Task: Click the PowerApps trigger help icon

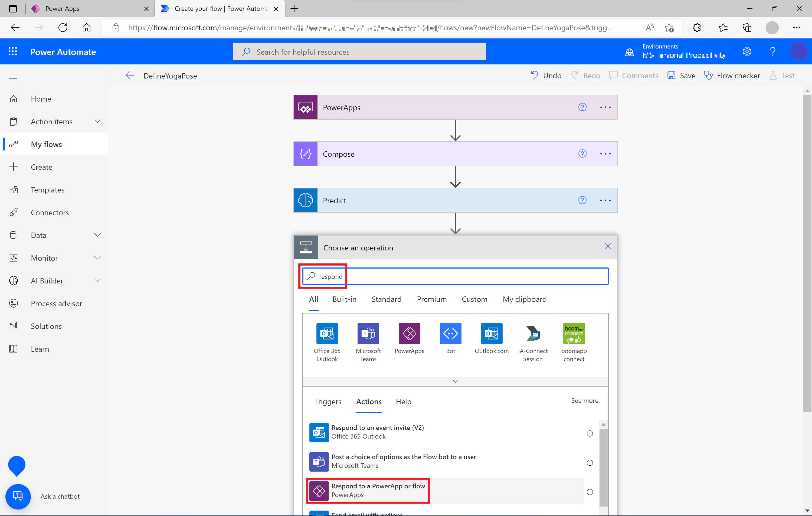Action: coord(582,107)
